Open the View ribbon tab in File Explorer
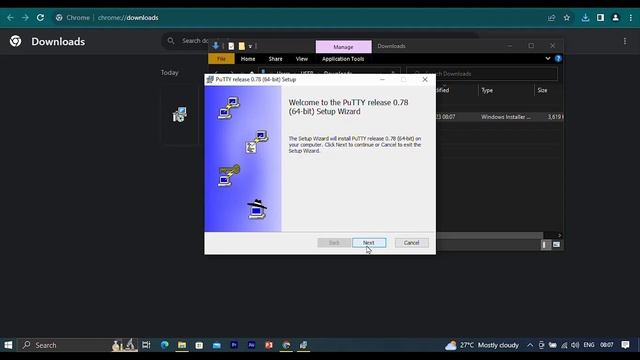This screenshot has width=640, height=360. [x=302, y=59]
